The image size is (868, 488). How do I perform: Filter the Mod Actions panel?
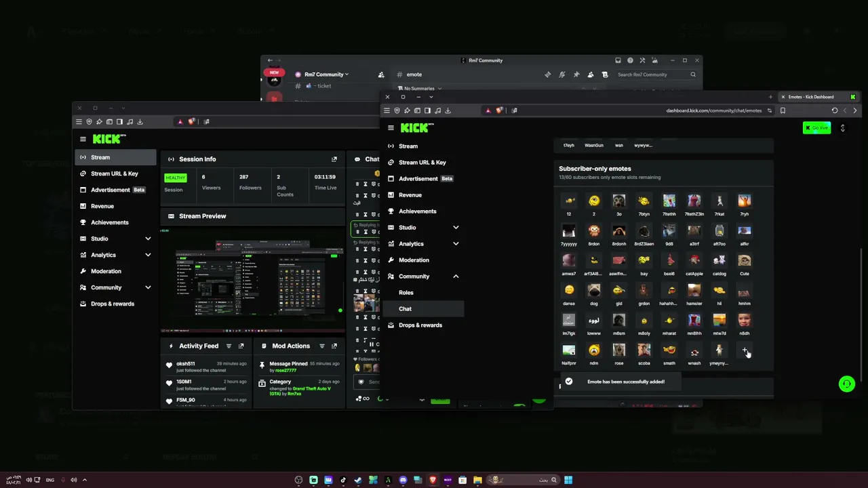point(322,346)
